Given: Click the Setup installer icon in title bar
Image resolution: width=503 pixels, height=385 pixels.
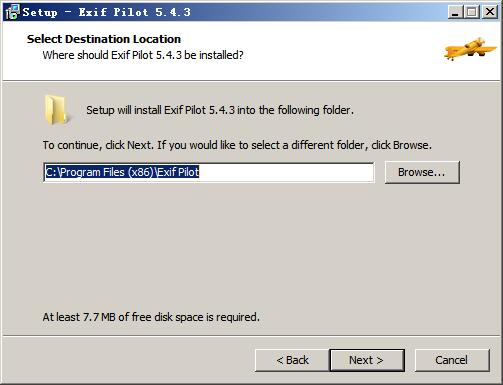Looking at the screenshot, I should [x=13, y=12].
